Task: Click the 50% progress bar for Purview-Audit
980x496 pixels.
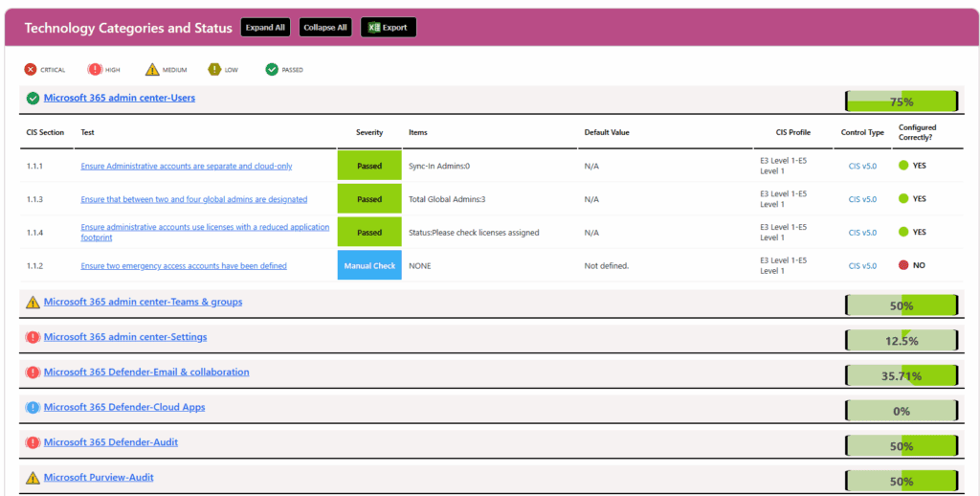Action: coord(902,481)
